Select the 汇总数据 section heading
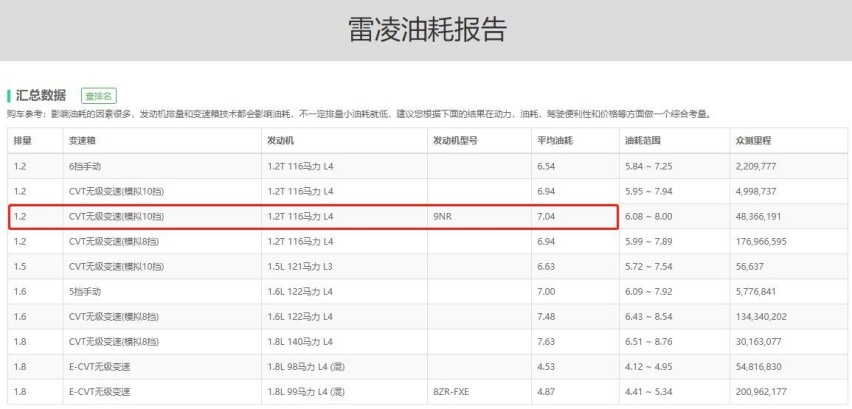 pyautogui.click(x=41, y=96)
